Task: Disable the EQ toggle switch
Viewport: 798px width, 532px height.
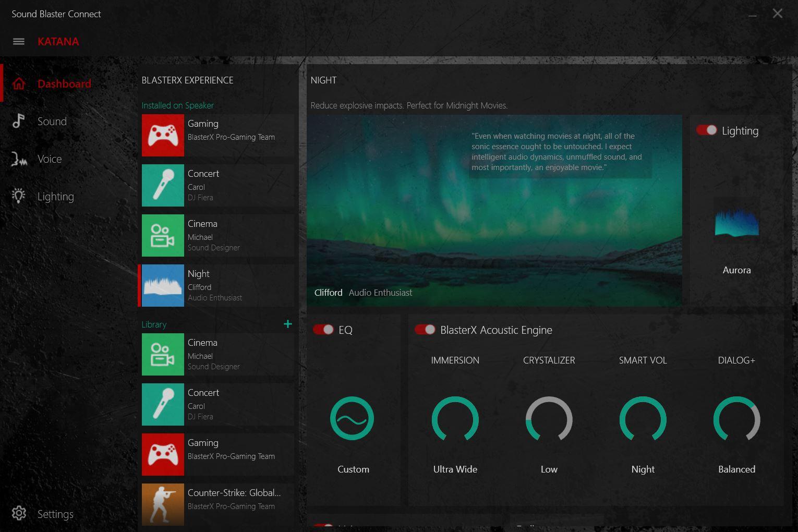Action: point(323,330)
